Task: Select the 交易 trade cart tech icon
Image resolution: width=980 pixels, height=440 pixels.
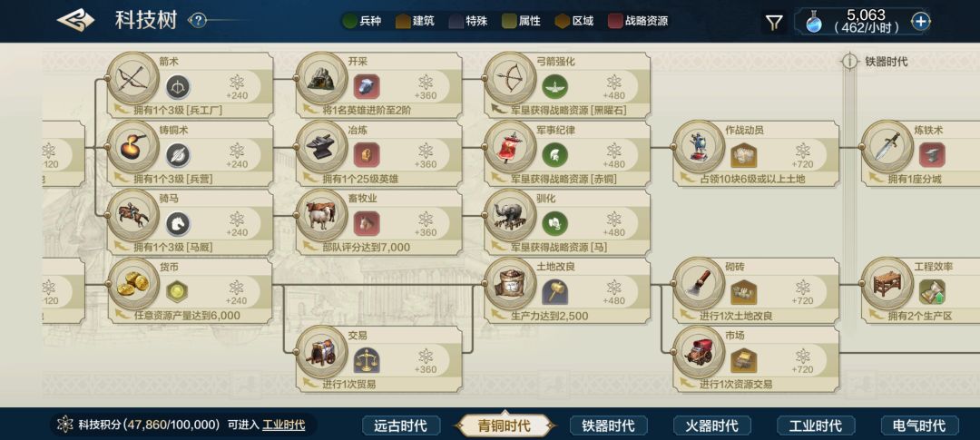Action: coord(322,352)
